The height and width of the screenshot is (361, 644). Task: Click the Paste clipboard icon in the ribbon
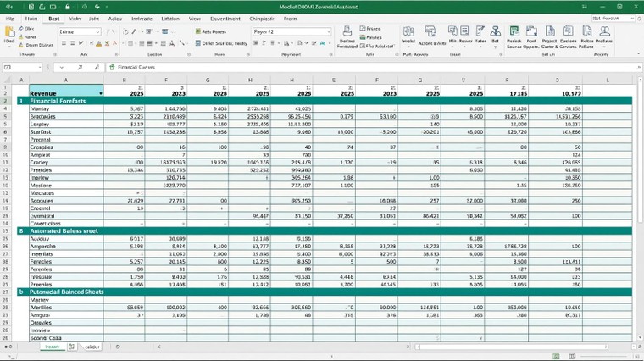[x=9, y=36]
